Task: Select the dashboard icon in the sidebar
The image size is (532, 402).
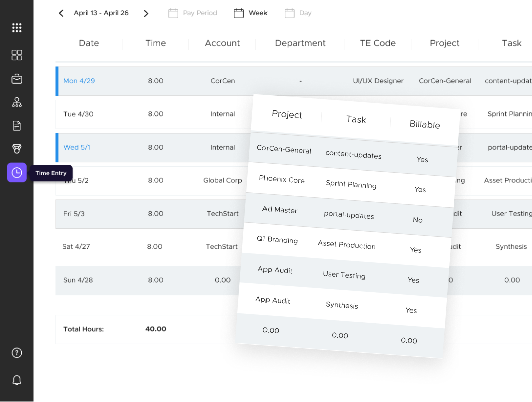Action: tap(17, 55)
